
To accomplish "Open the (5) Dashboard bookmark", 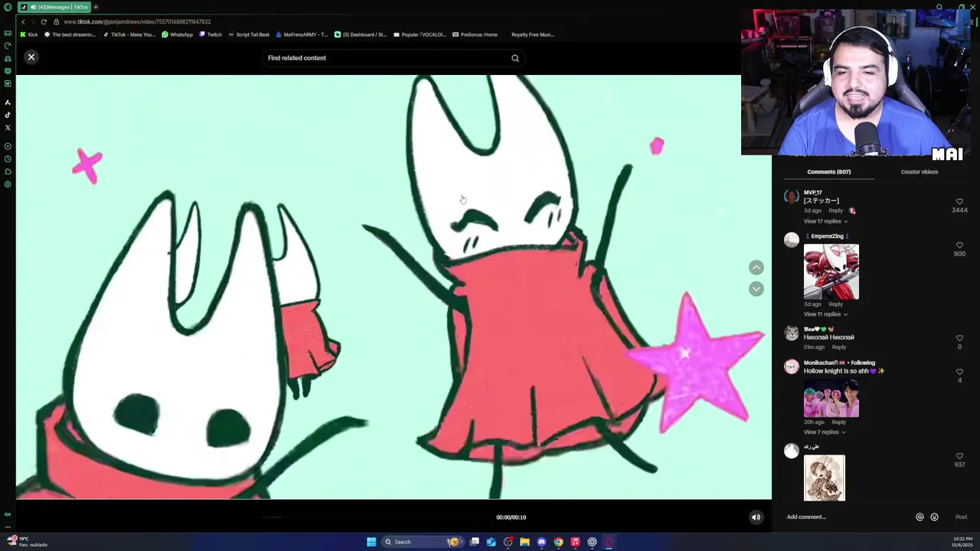I will [361, 34].
